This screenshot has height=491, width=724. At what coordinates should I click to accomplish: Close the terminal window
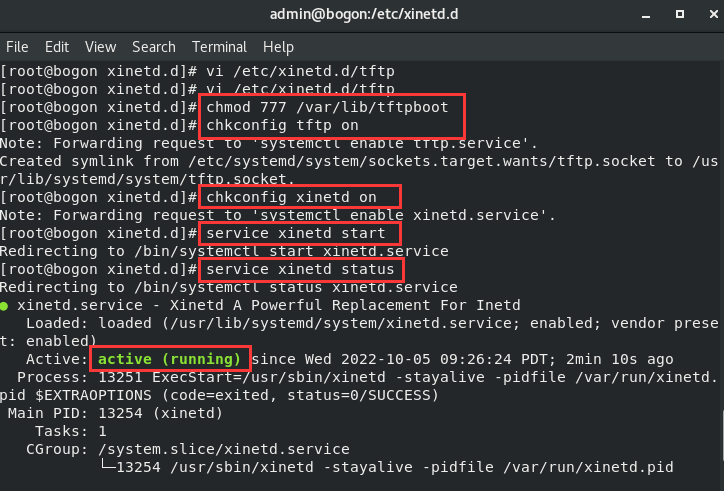tap(701, 15)
